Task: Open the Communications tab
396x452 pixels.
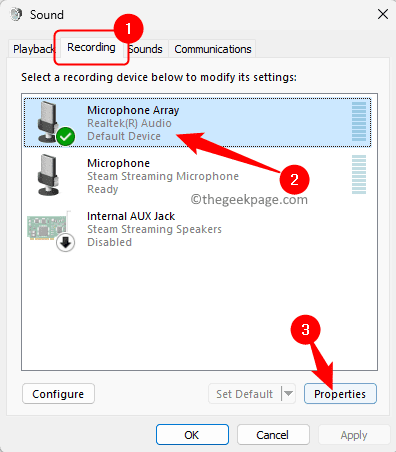Action: 213,49
